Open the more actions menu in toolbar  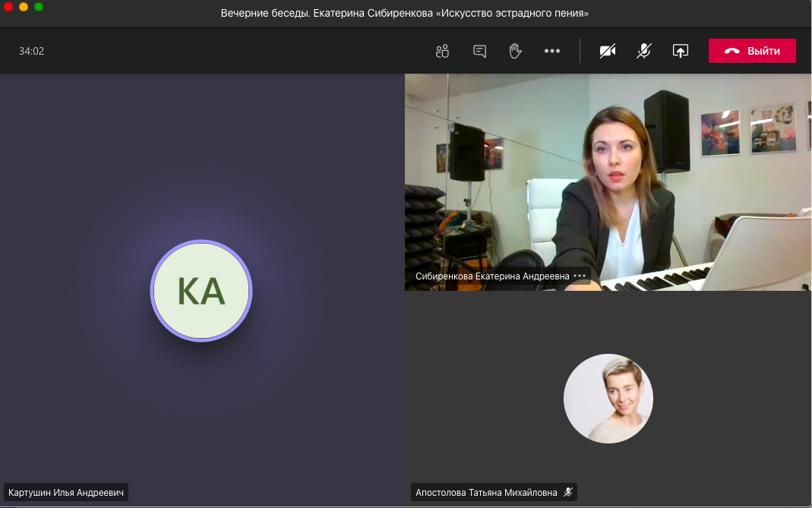point(552,51)
